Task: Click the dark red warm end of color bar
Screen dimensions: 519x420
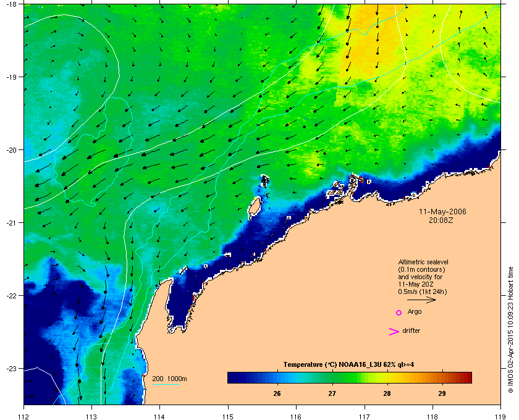Action: [468, 377]
